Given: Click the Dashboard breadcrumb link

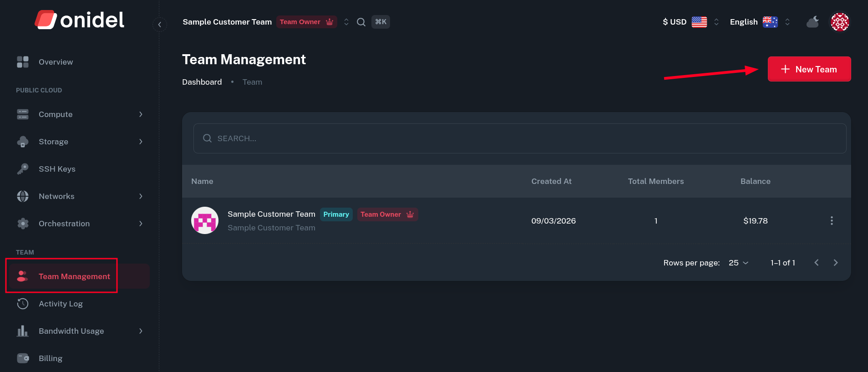Looking at the screenshot, I should pos(202,82).
